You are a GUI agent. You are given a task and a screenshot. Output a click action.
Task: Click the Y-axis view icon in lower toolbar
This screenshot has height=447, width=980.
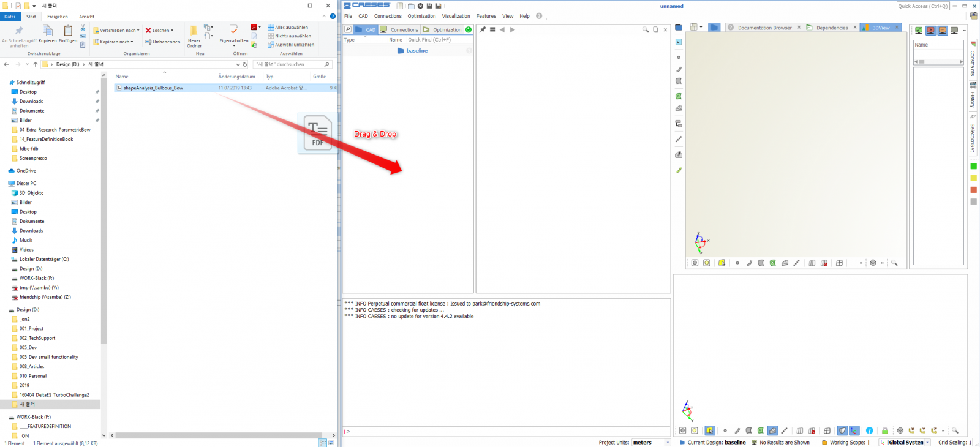point(922,430)
